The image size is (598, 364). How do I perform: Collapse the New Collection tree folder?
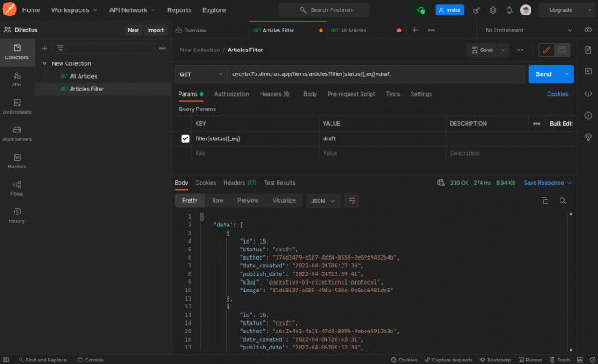(44, 63)
